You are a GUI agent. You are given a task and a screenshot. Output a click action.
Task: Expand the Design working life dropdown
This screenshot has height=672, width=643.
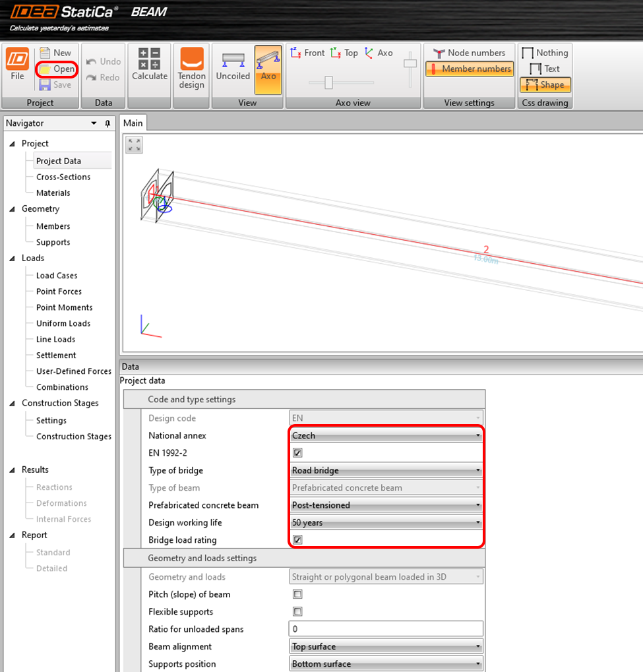click(386, 523)
